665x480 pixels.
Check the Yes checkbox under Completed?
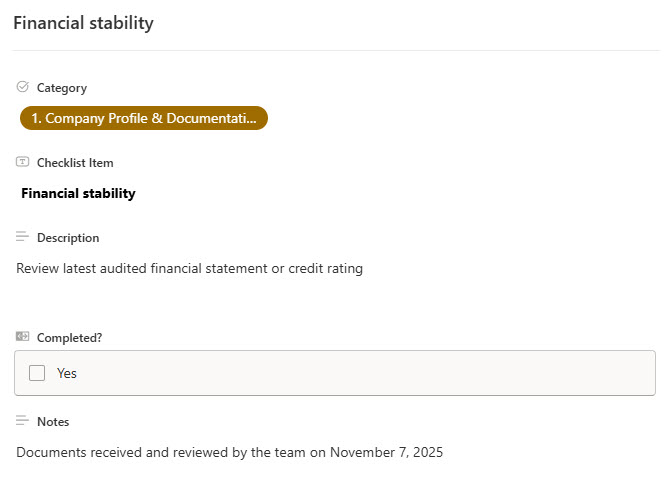tap(37, 373)
